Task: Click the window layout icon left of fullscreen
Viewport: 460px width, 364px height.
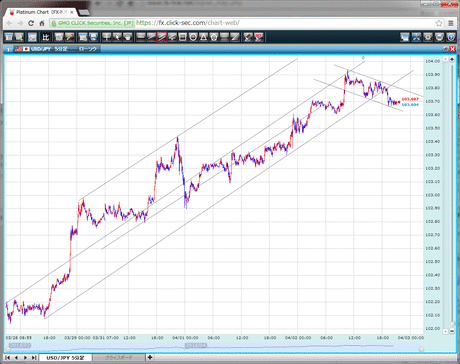Action: pos(405,37)
